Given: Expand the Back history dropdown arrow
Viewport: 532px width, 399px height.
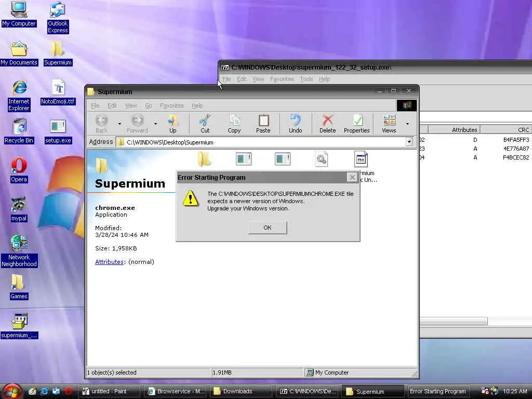Looking at the screenshot, I should (119, 124).
